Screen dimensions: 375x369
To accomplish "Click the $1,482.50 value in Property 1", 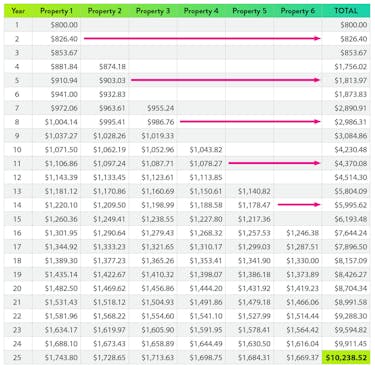I will [61, 288].
